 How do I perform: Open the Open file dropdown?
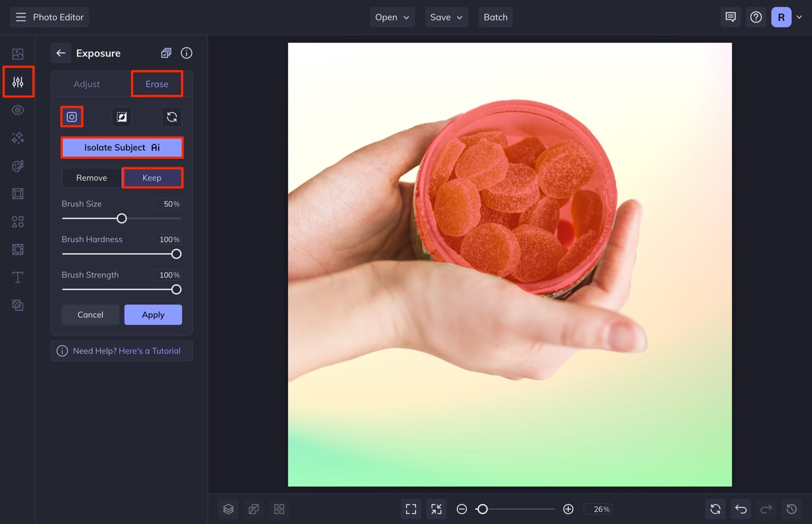tap(392, 17)
